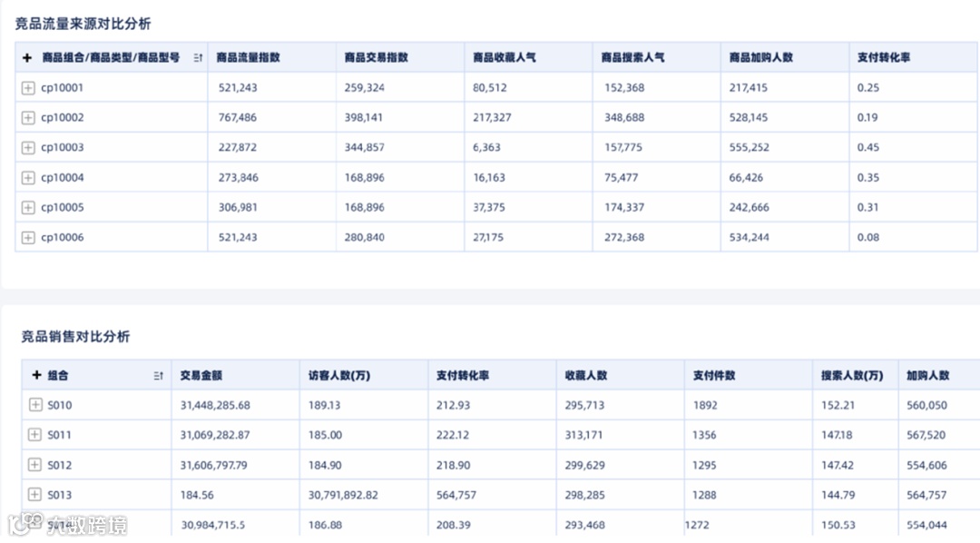Expand all rows via 商品组合 plus
The width and height of the screenshot is (980, 543).
click(27, 58)
